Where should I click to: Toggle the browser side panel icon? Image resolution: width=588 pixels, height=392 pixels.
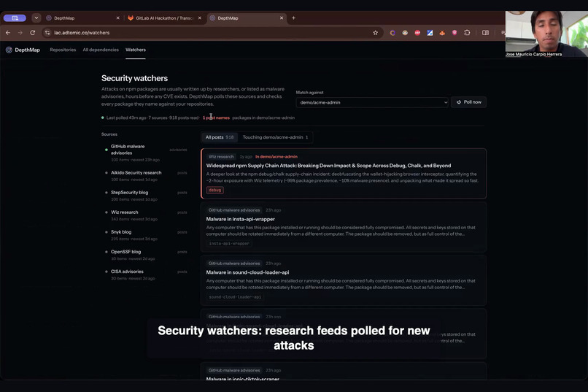tap(485, 33)
